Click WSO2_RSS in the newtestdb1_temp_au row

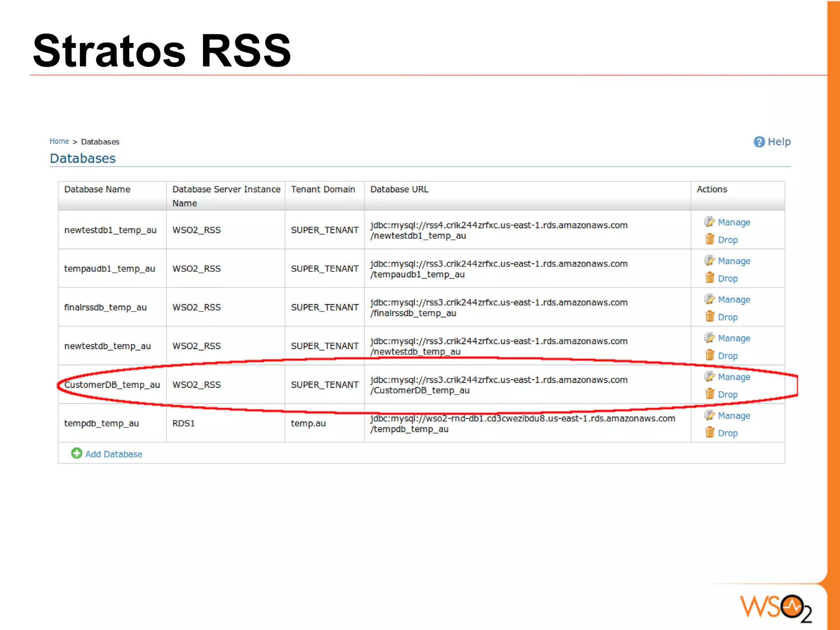click(x=196, y=230)
